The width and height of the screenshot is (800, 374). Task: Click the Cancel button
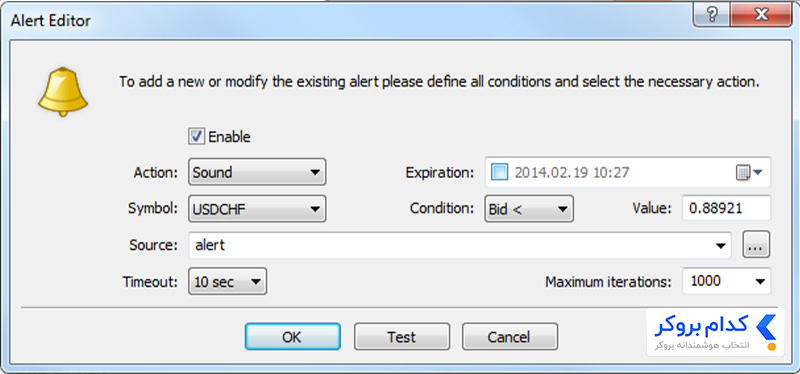point(510,337)
